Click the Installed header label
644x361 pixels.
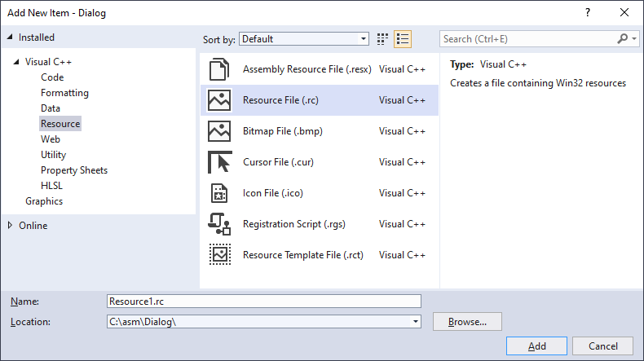coord(36,37)
